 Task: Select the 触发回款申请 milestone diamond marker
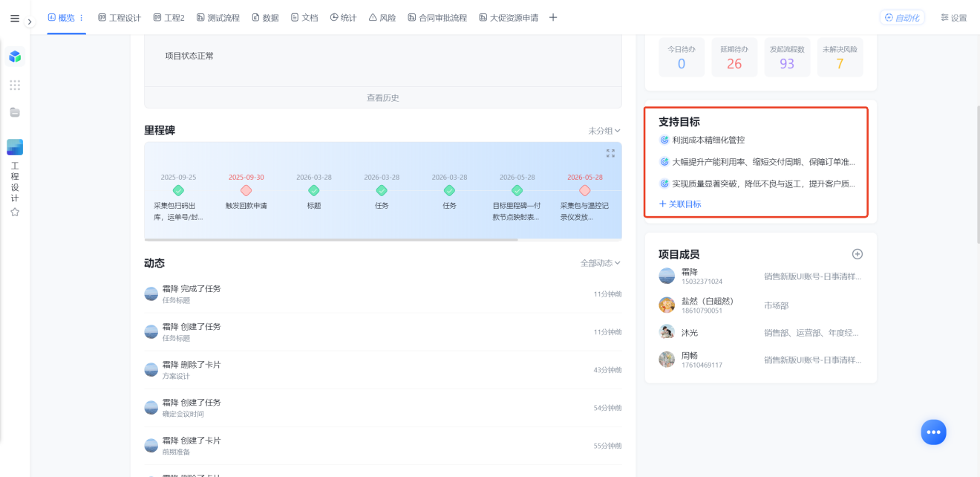(246, 191)
